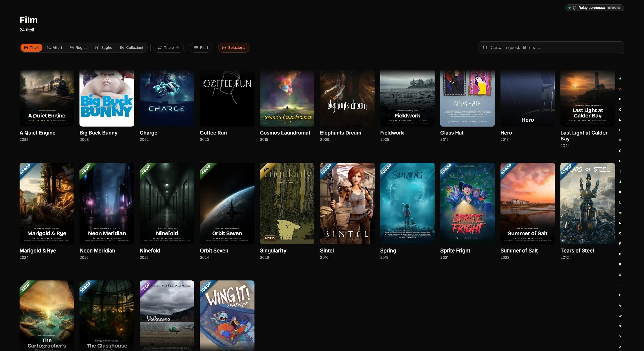Switch to the Titoli tab
The height and width of the screenshot is (351, 644).
pos(31,48)
